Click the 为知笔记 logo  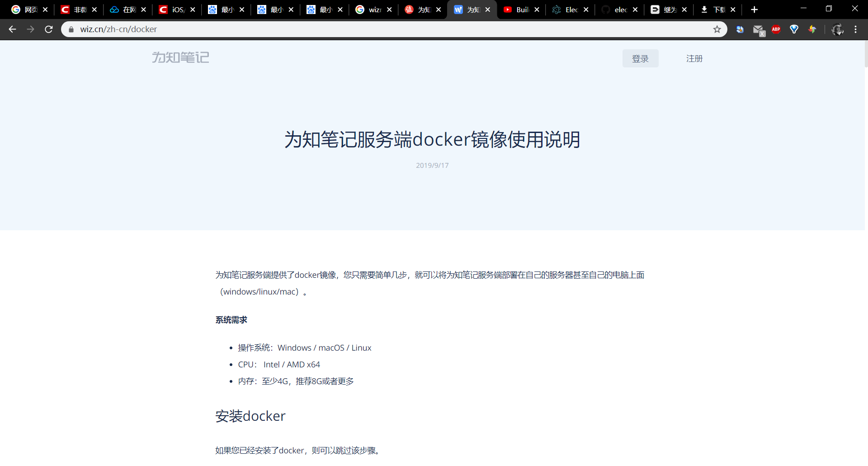click(180, 57)
